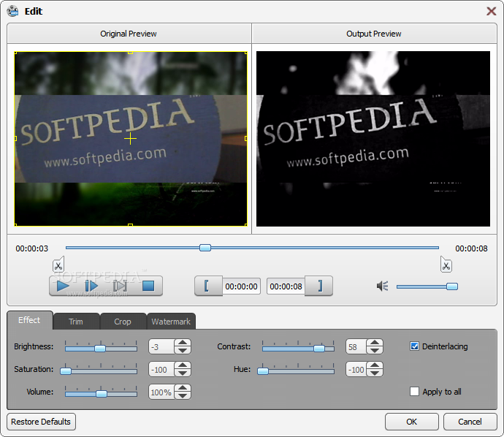Click the crop center crosshair in original preview
The width and height of the screenshot is (504, 437).
[x=131, y=139]
